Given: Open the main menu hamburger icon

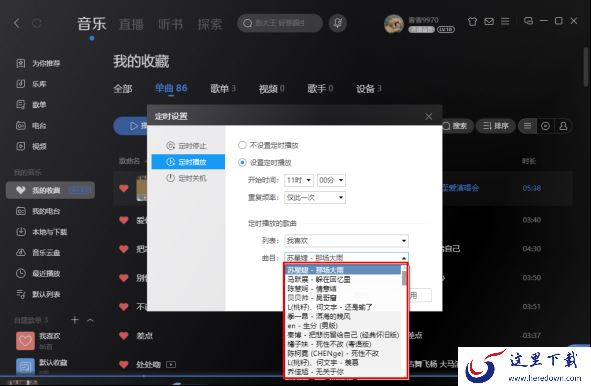Looking at the screenshot, I should pos(505,21).
